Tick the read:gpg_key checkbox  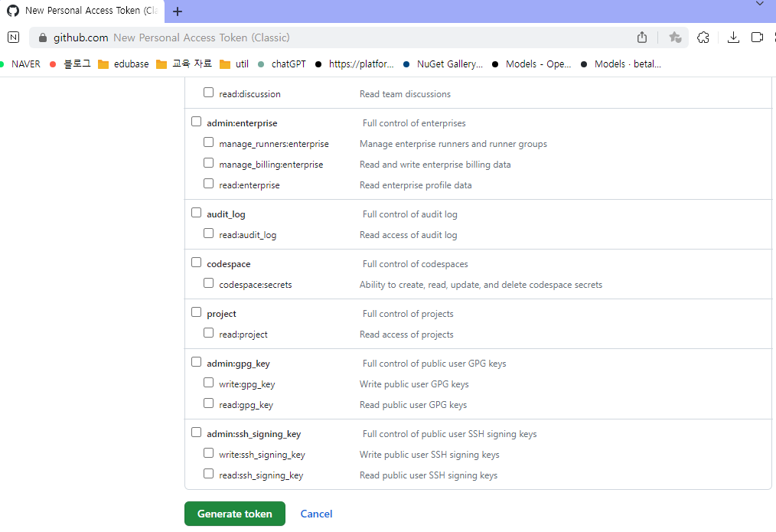pos(208,404)
